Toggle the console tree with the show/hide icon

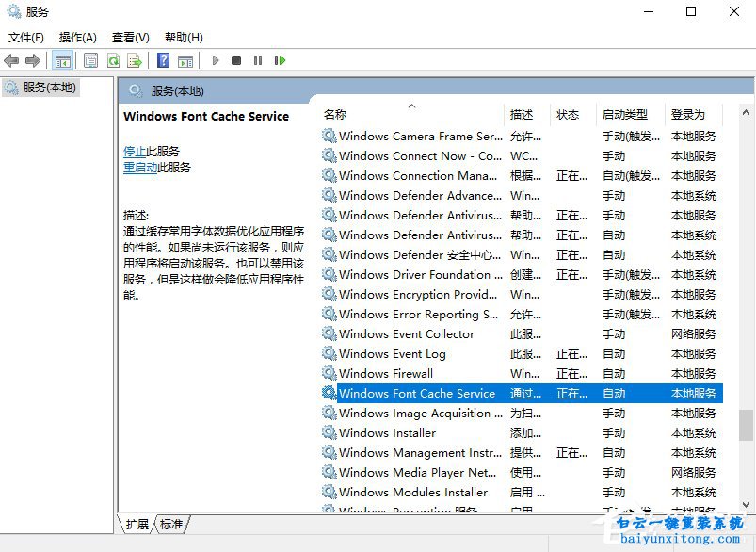pyautogui.click(x=62, y=60)
